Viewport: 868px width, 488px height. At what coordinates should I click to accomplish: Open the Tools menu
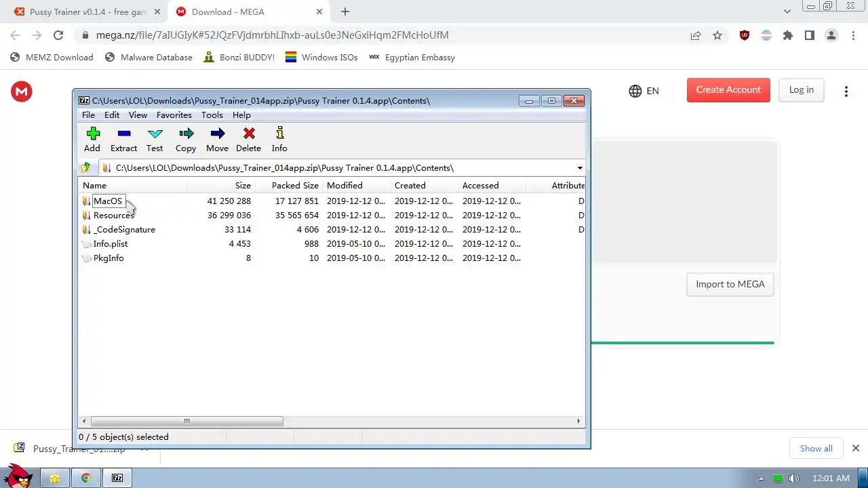pyautogui.click(x=212, y=115)
